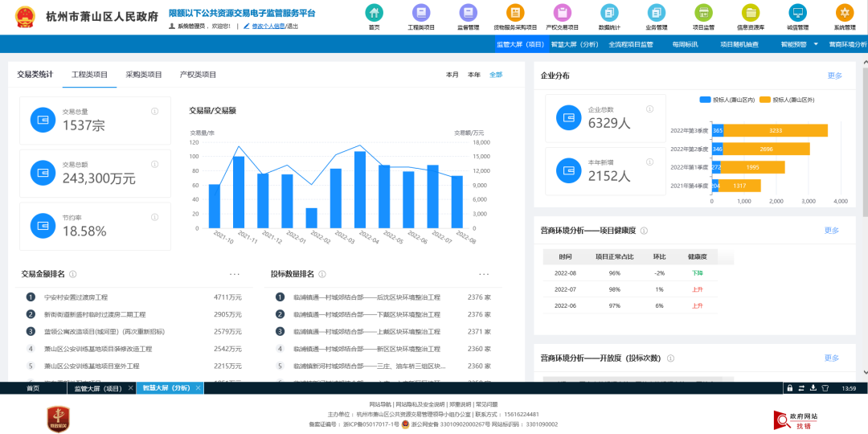Open the 监督管理 navigation icon
Screen dimensions: 868x434
469,12
